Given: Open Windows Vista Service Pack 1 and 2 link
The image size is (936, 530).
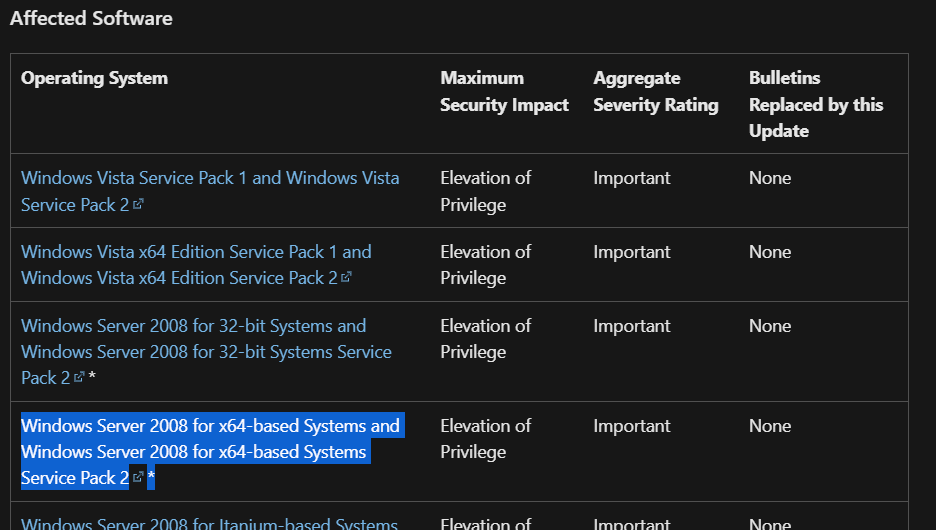Looking at the screenshot, I should coord(210,191).
